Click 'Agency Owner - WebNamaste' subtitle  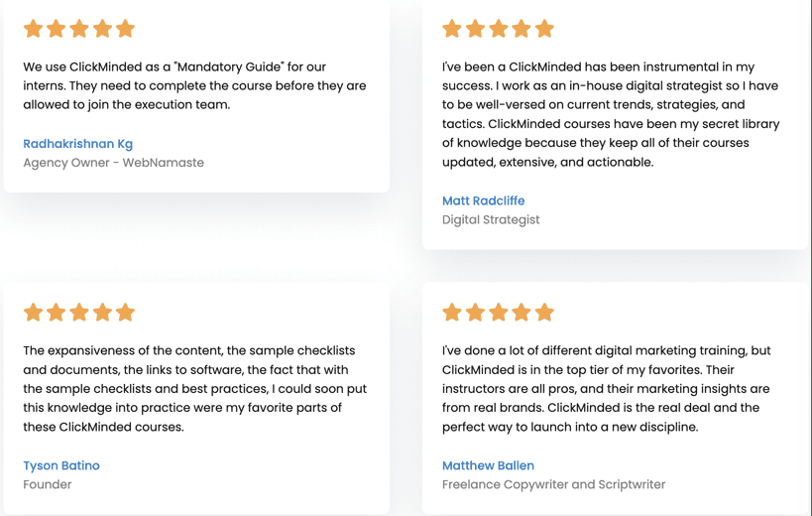[x=113, y=163]
